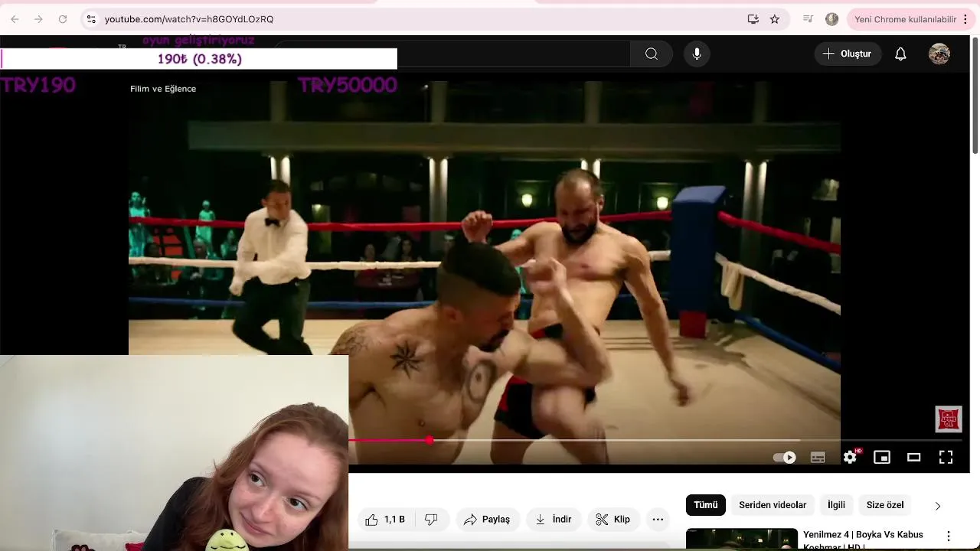Run the YouTube search with magnifier button
The height and width of the screenshot is (551, 980).
click(x=652, y=54)
